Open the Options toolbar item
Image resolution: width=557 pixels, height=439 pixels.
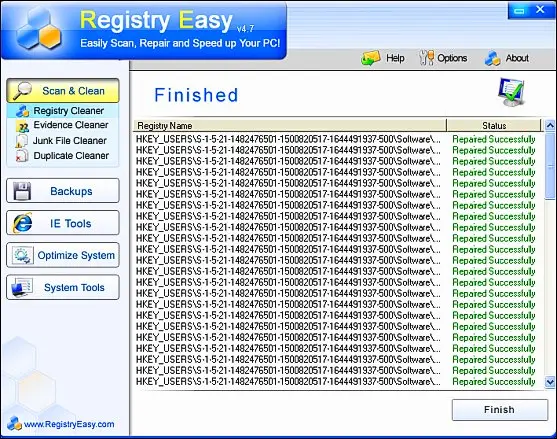443,58
